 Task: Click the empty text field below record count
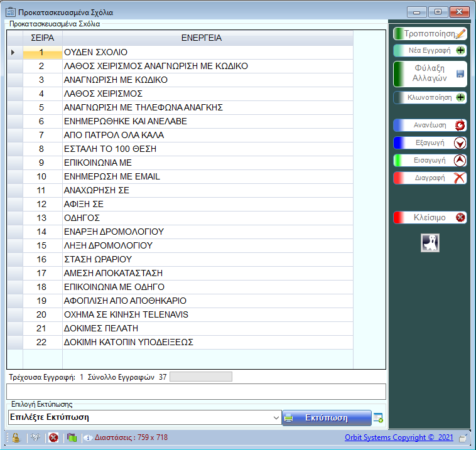click(196, 392)
